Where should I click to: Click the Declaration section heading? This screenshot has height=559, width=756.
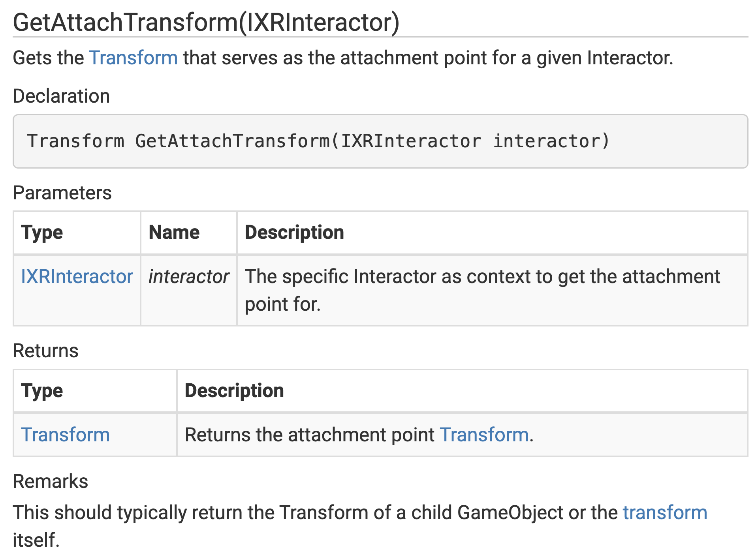click(x=61, y=96)
